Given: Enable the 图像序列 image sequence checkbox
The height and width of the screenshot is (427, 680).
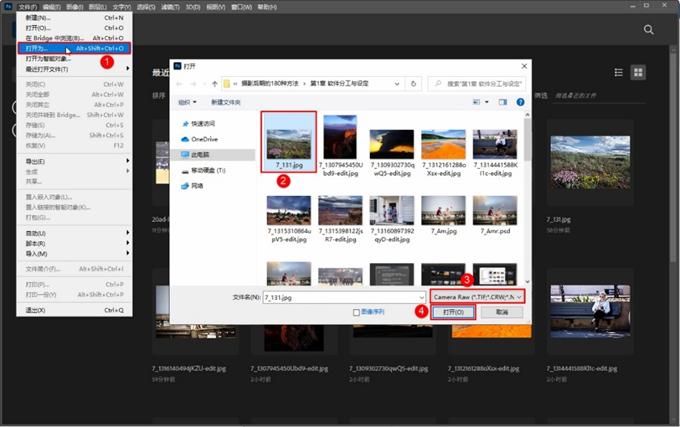Looking at the screenshot, I should [357, 312].
